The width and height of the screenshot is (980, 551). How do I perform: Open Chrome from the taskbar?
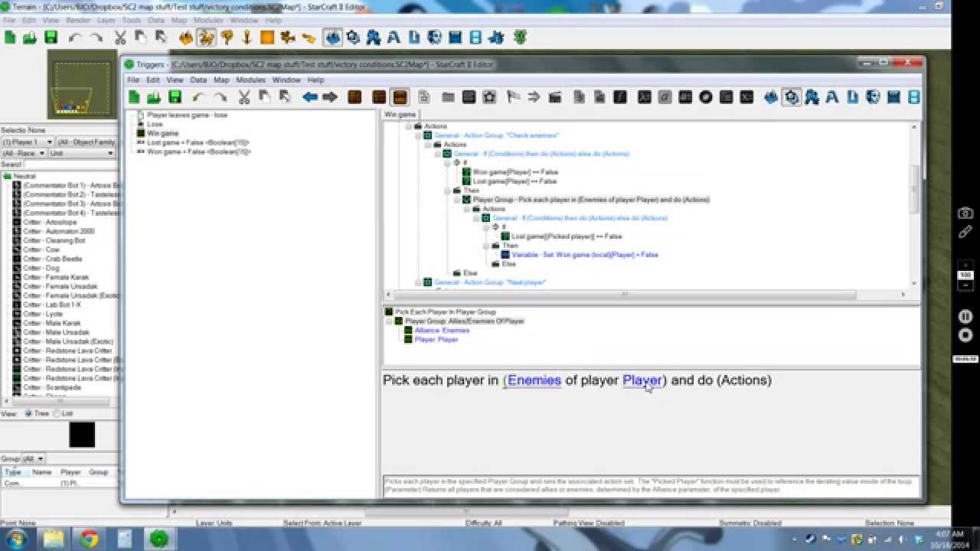point(89,539)
